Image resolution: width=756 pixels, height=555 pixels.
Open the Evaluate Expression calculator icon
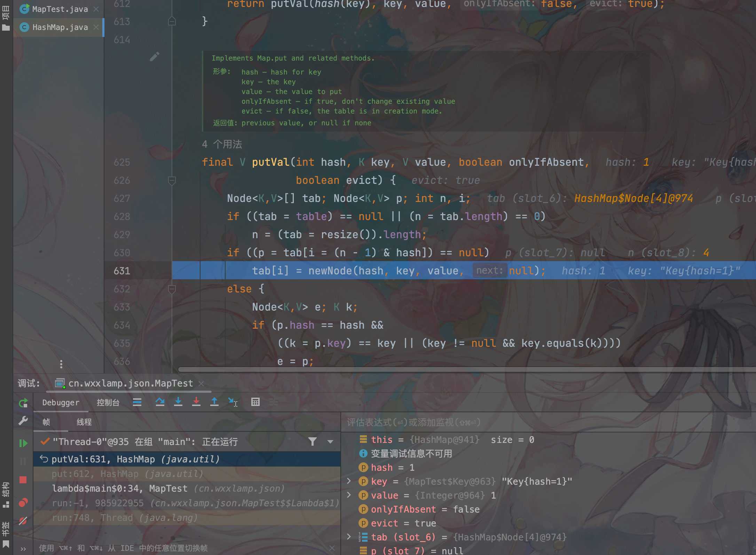tap(255, 402)
